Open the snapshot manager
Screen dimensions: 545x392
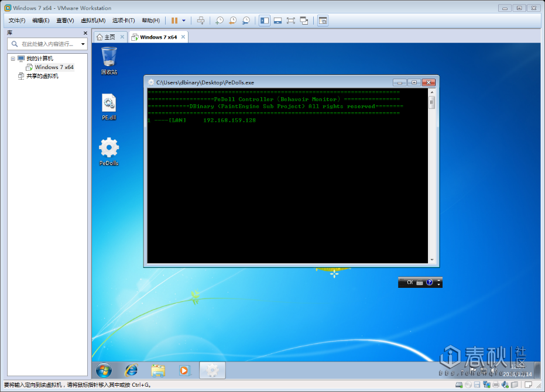[246, 20]
